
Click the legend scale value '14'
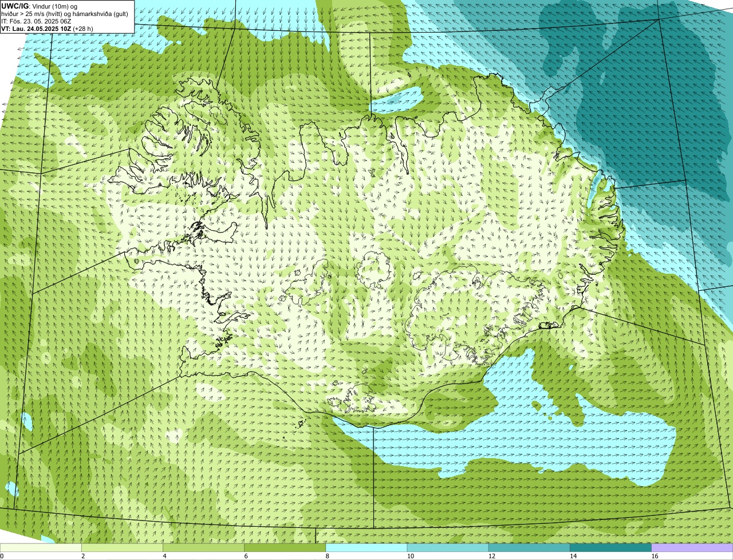(573, 556)
